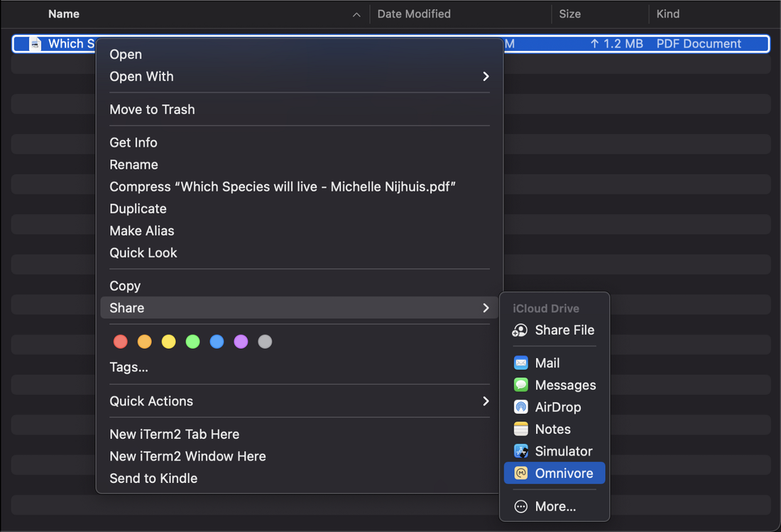
Task: Click the "Which S" file name text
Action: 71,44
